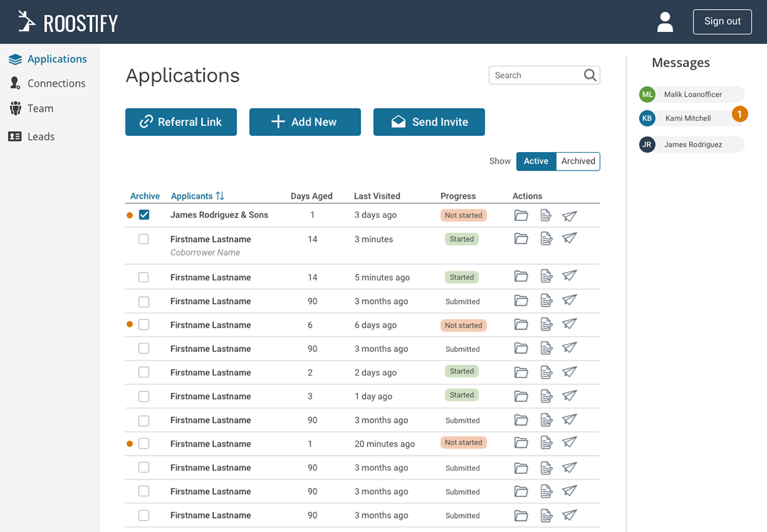
Task: Click the Referral Link button
Action: 181,122
